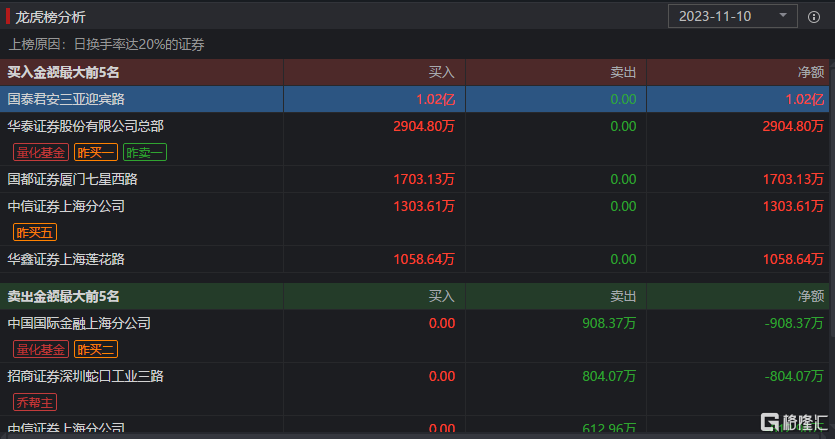Screen dimensions: 835x439
Task: Click the info icon beside date selector
Action: pos(814,17)
